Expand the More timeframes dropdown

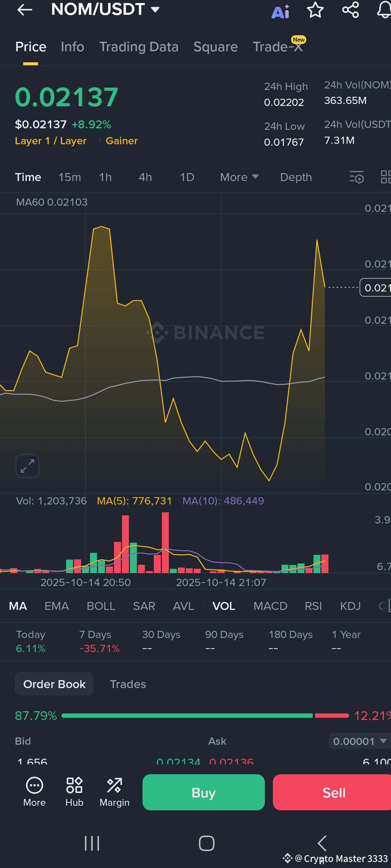click(x=239, y=177)
